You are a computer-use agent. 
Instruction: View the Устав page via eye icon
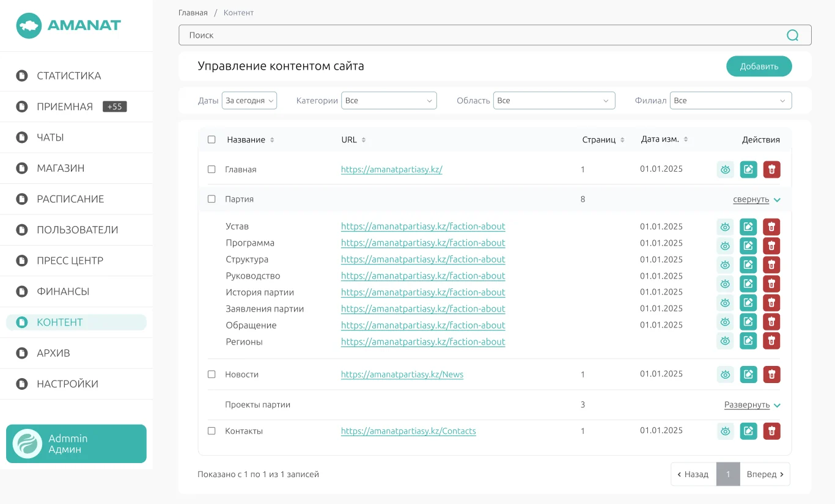(725, 227)
